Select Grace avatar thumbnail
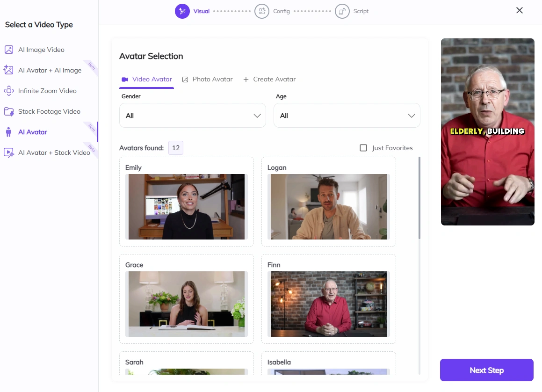Viewport: 542px width, 392px height. [x=186, y=304]
